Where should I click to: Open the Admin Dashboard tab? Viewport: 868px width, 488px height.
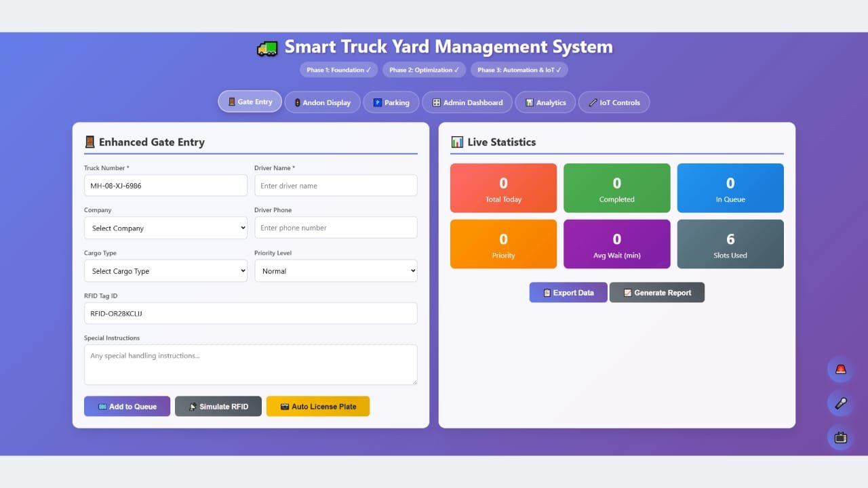(467, 102)
